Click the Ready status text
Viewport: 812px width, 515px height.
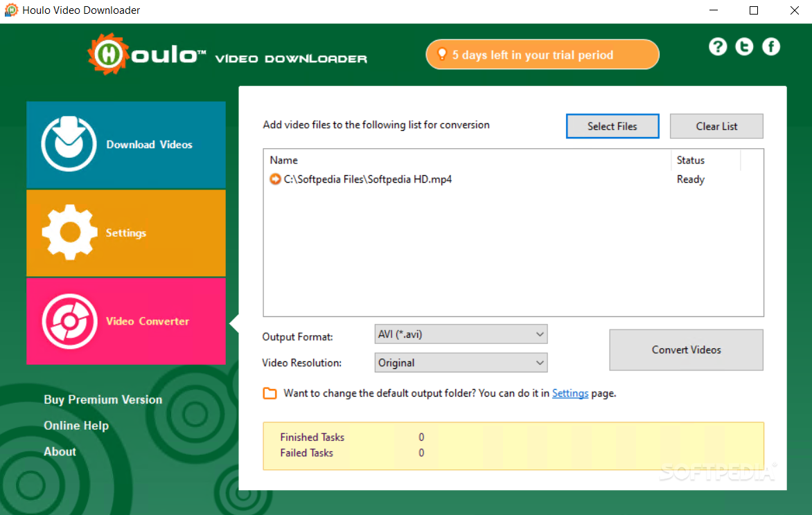[x=690, y=179]
